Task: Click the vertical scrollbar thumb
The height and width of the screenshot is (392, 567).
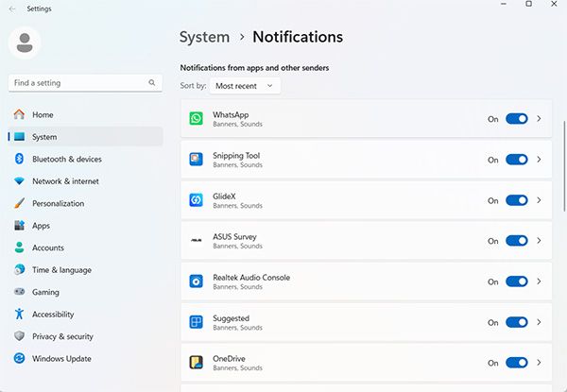Action: [x=564, y=166]
